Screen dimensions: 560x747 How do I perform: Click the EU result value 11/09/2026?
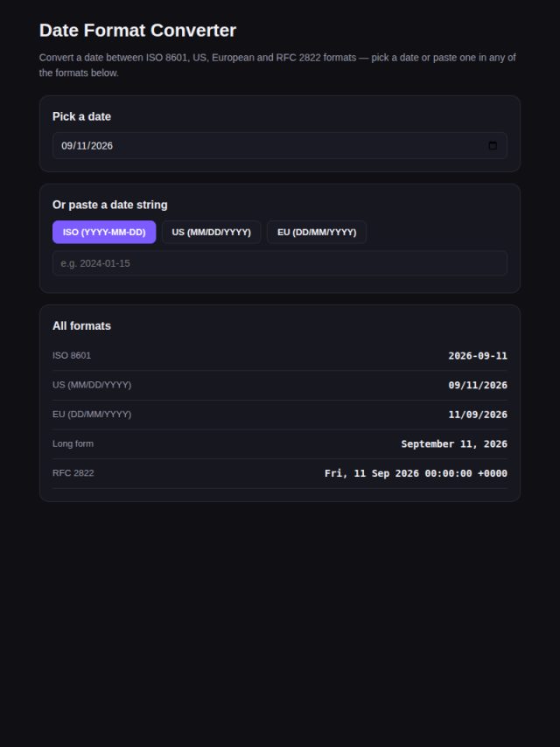(478, 415)
